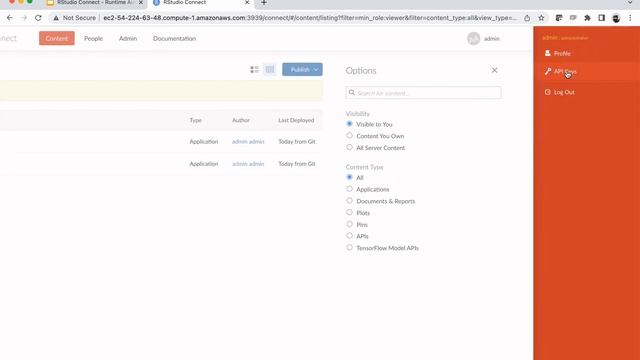Screen dimensions: 640x360
Task: Select Content You Own radio button
Action: 349,136
